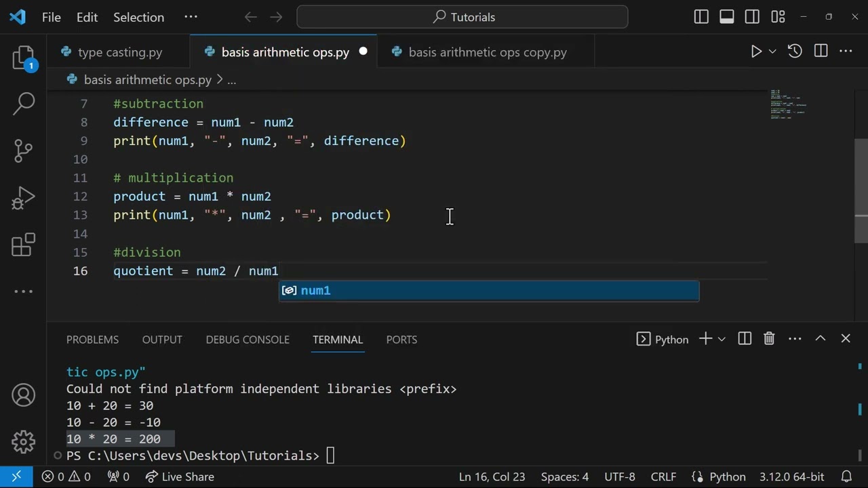
Task: Open the Accounts menu icon
Action: pyautogui.click(x=24, y=395)
